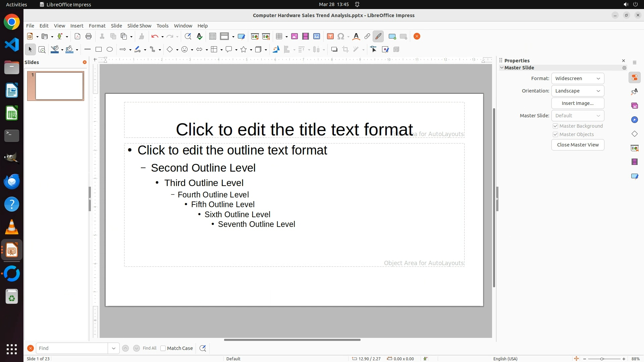
Task: Collapse the Master Slide section
Action: click(x=502, y=68)
